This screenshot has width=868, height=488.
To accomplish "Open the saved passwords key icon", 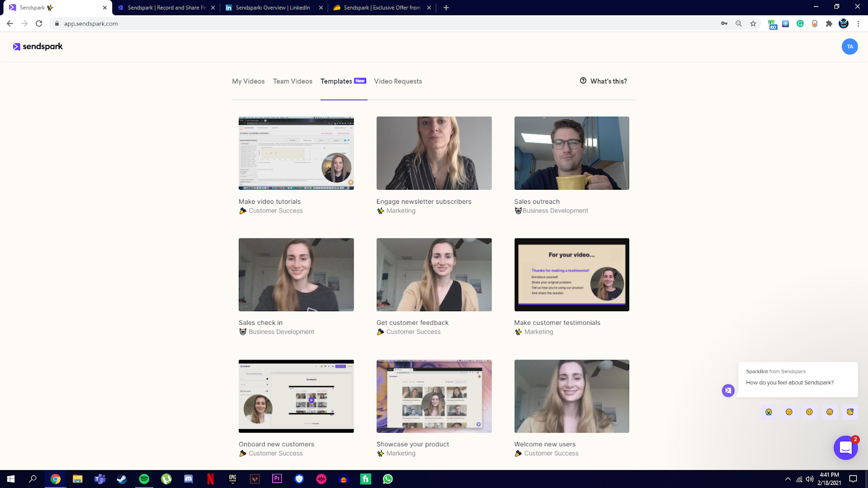I will [724, 23].
